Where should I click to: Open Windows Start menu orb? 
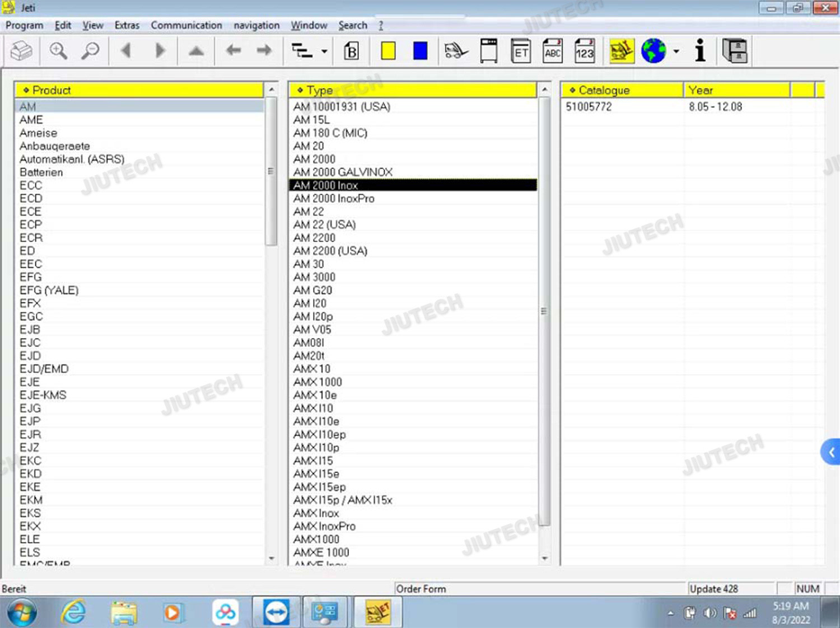[22, 613]
